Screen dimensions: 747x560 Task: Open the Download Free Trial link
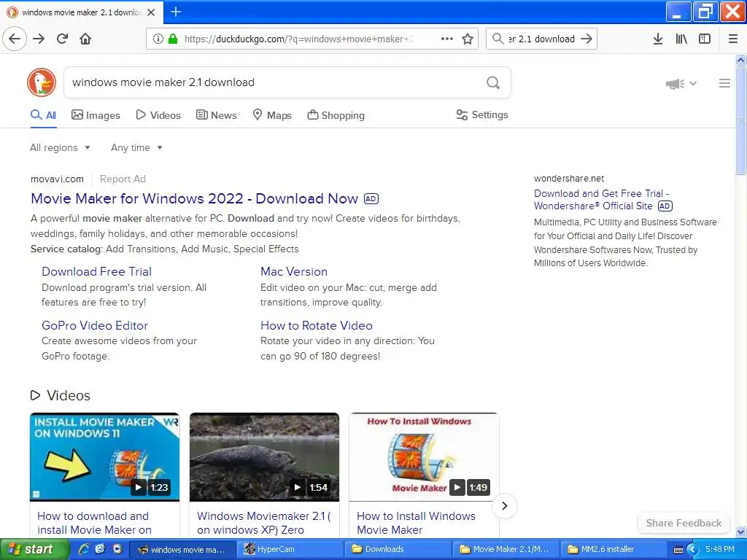pos(97,271)
